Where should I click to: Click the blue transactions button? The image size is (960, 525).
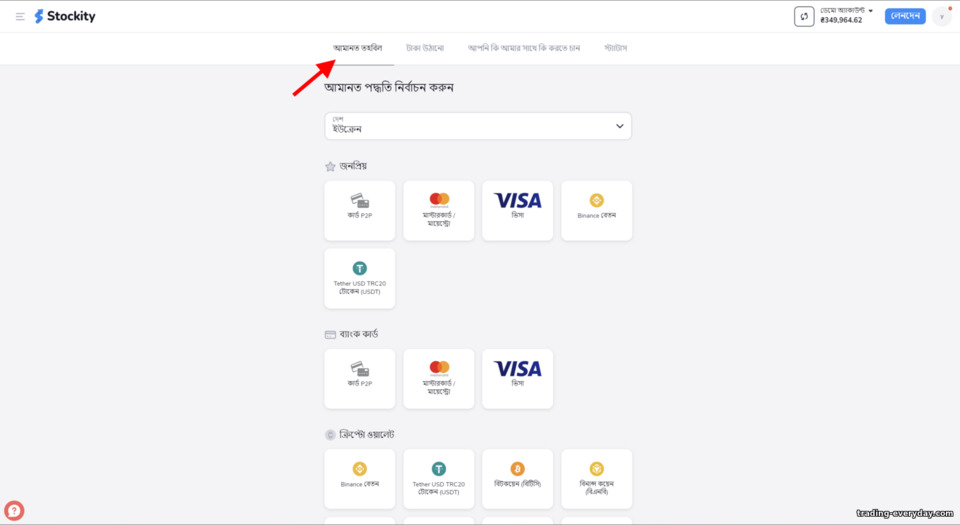tap(905, 16)
